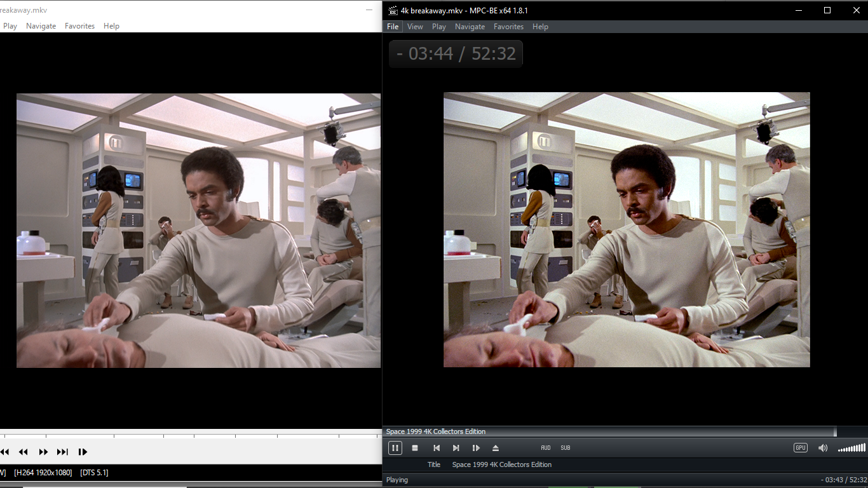Pause playback in the MPC-BE window
The width and height of the screenshot is (868, 488).
[x=395, y=448]
